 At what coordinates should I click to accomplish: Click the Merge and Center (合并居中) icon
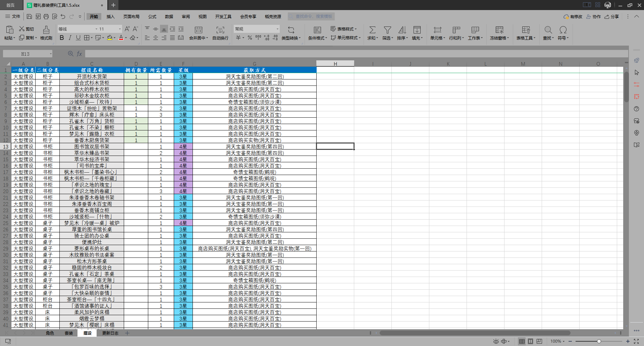pyautogui.click(x=199, y=30)
